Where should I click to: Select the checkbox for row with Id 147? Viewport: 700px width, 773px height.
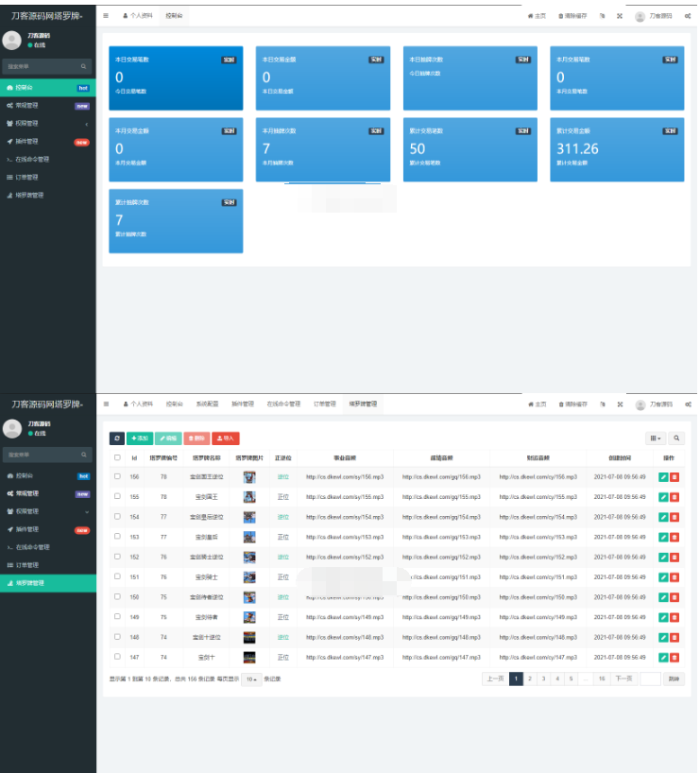tap(117, 657)
